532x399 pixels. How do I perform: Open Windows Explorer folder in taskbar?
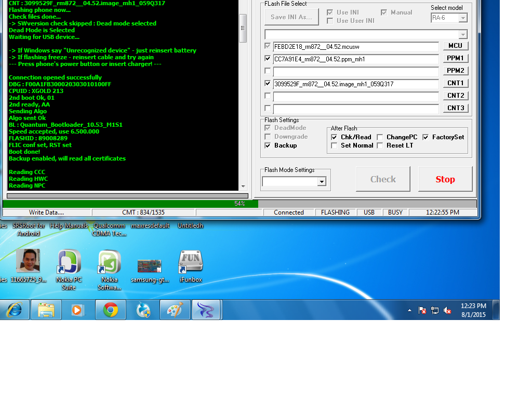click(x=46, y=310)
